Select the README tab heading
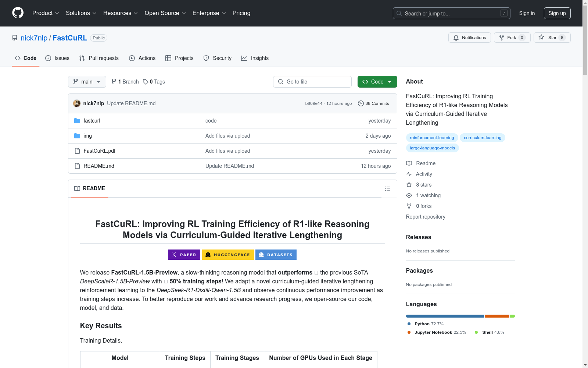 point(90,188)
